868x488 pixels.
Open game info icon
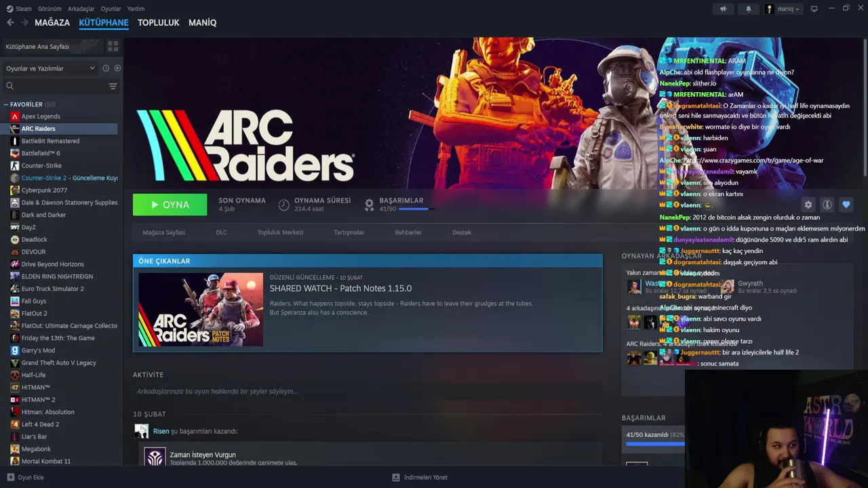click(827, 205)
